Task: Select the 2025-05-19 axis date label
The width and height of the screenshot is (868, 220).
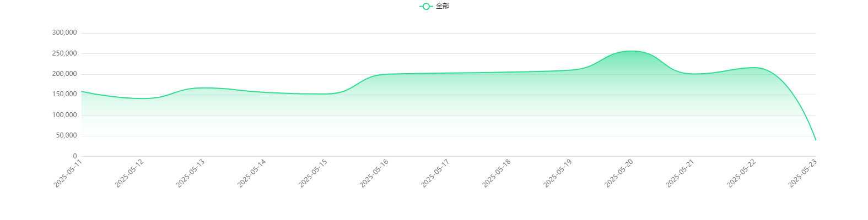Action: coord(557,173)
